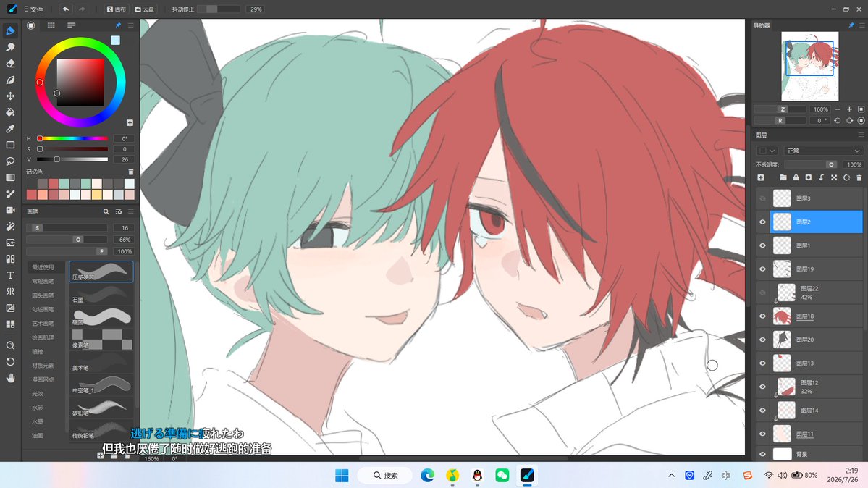This screenshot has width=868, height=488.
Task: Click 云盘 cloud drive button
Action: (145, 9)
